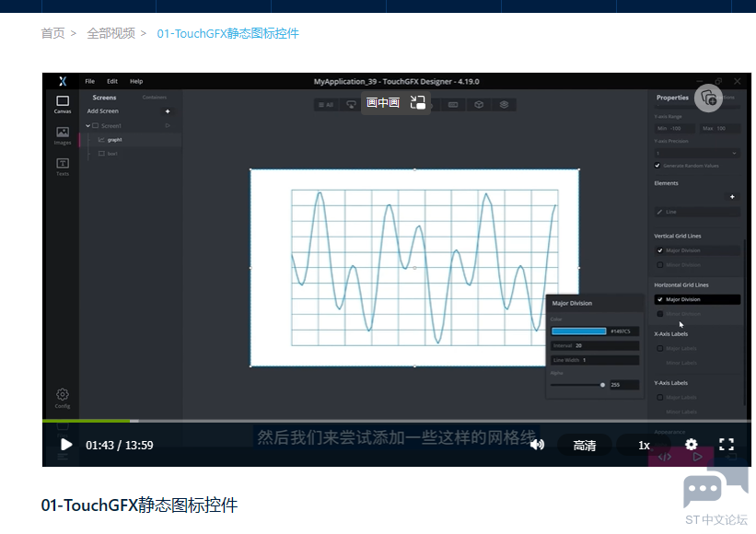Uncheck Generate Random Values checkbox

(x=657, y=166)
